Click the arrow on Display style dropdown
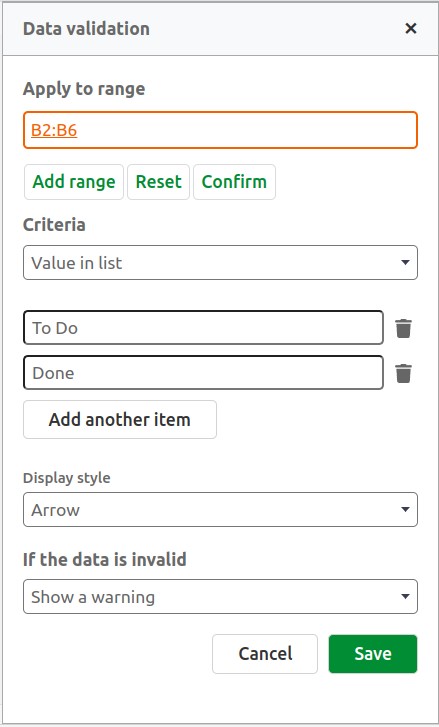The image size is (439, 727). (x=405, y=510)
